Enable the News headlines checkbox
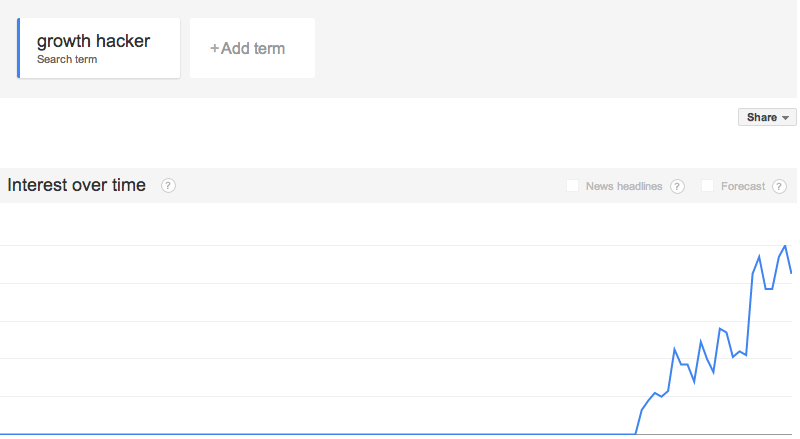The width and height of the screenshot is (800, 439). click(572, 186)
